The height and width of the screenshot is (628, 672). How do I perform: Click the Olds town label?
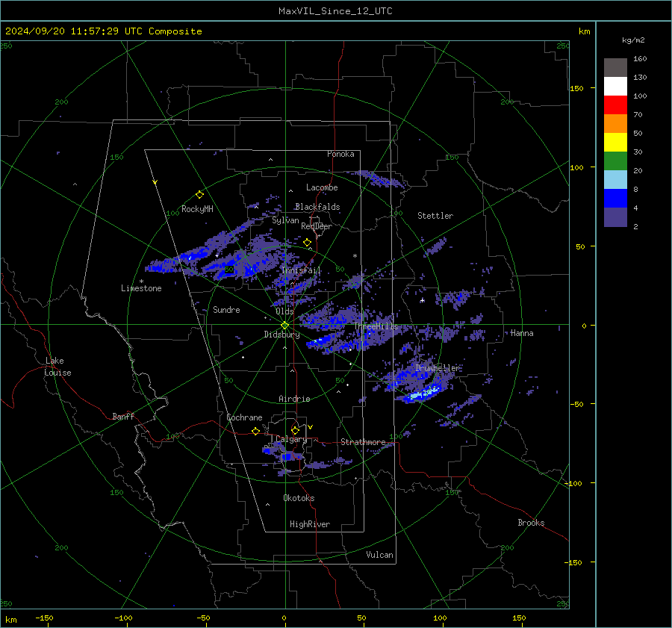tap(284, 311)
